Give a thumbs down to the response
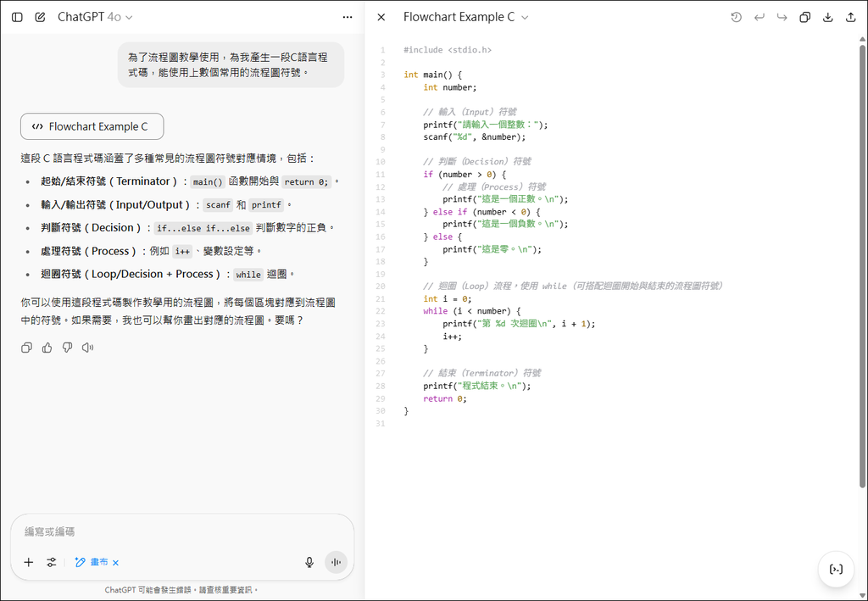868x601 pixels. (x=68, y=348)
